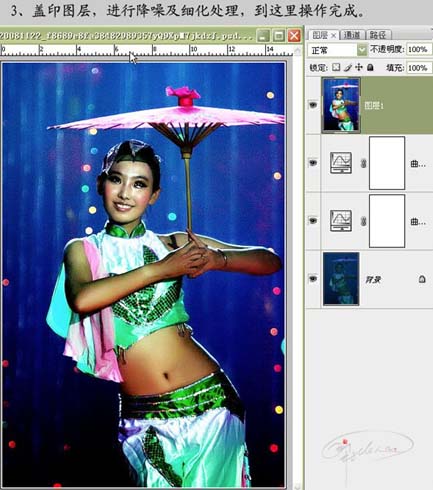The width and height of the screenshot is (433, 490).
Task: Click the lower Curves layer mask link icon
Action: (364, 221)
